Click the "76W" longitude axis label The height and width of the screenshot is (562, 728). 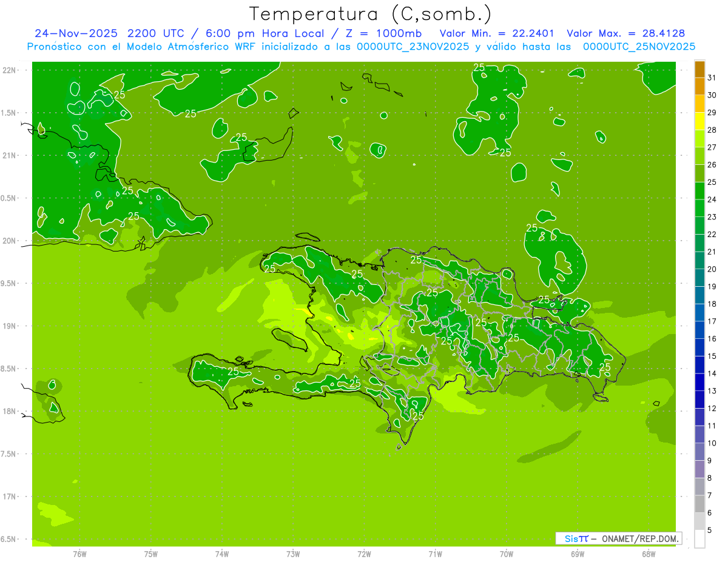coord(79,554)
